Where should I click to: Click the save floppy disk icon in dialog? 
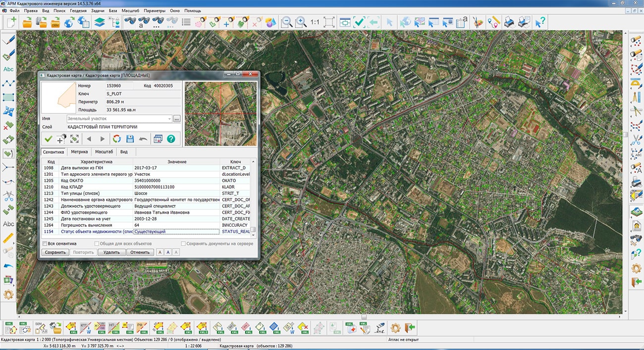130,139
